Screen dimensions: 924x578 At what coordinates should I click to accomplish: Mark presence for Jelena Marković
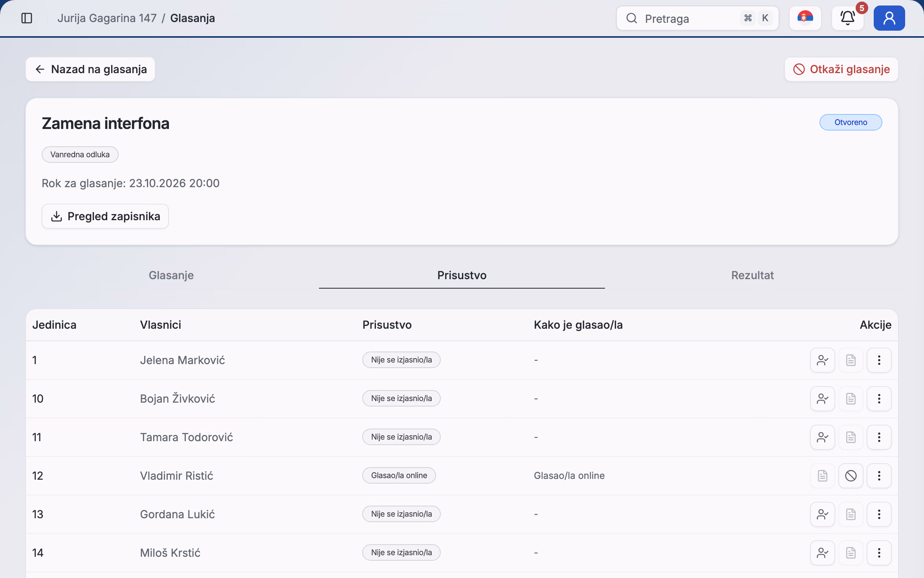click(822, 360)
